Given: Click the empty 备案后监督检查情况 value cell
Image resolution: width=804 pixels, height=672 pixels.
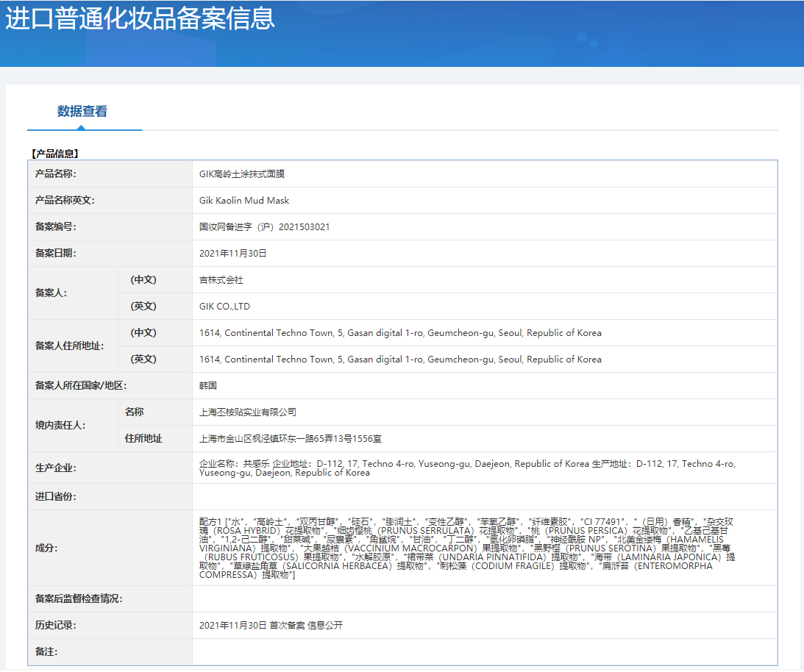Looking at the screenshot, I should (484, 599).
